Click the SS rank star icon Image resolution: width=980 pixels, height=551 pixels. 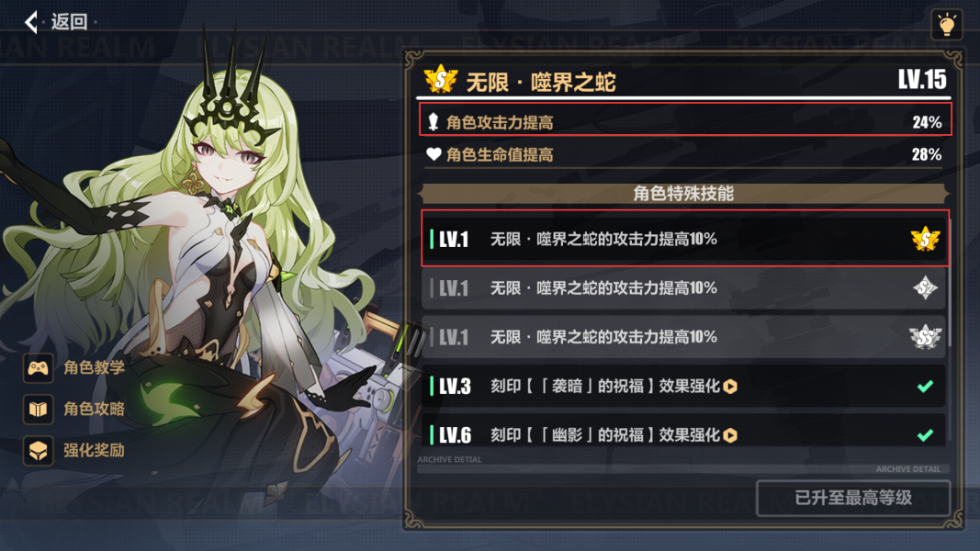925,337
